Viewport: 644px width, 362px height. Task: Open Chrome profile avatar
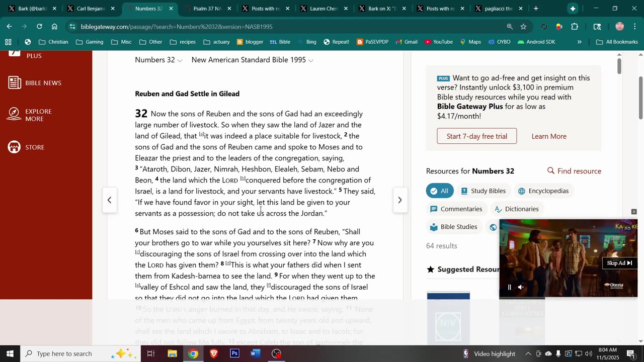tap(619, 27)
